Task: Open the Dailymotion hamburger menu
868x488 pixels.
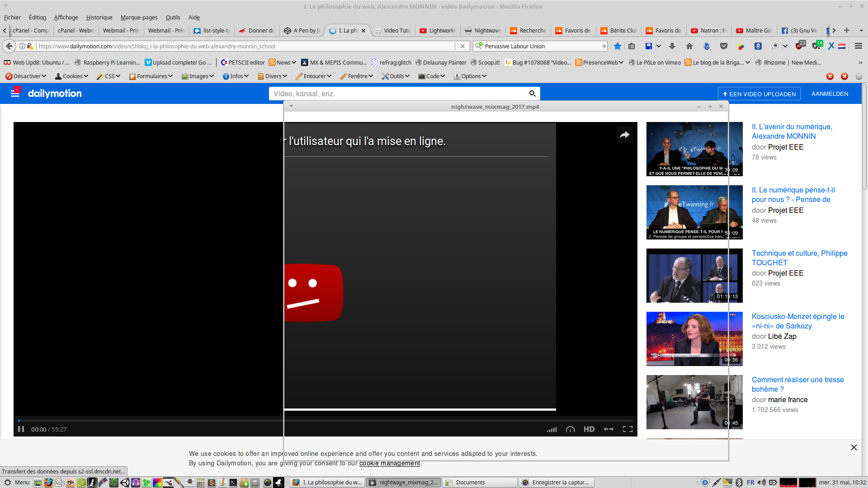Action: [x=15, y=94]
